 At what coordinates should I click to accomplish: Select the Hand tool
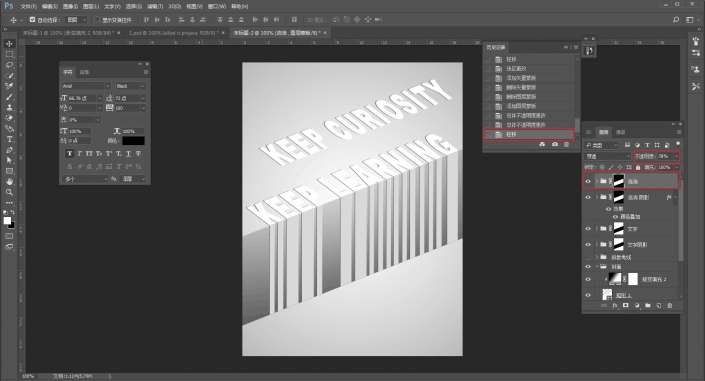9,181
